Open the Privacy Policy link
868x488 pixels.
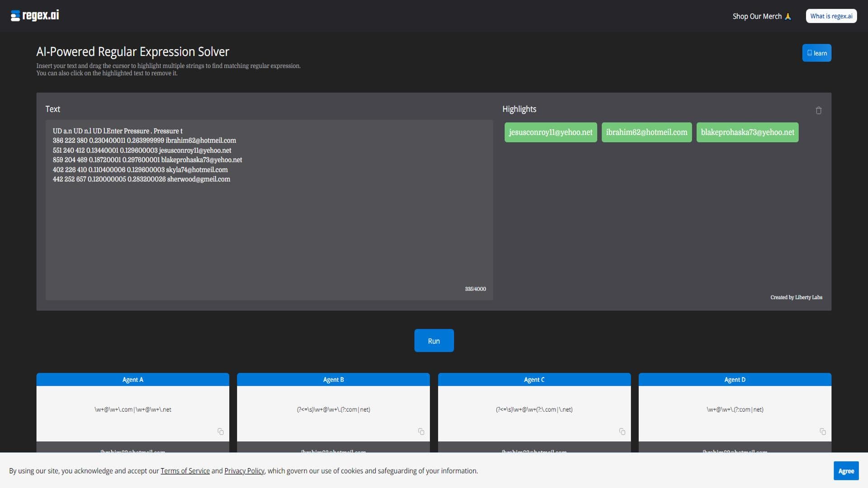(244, 470)
